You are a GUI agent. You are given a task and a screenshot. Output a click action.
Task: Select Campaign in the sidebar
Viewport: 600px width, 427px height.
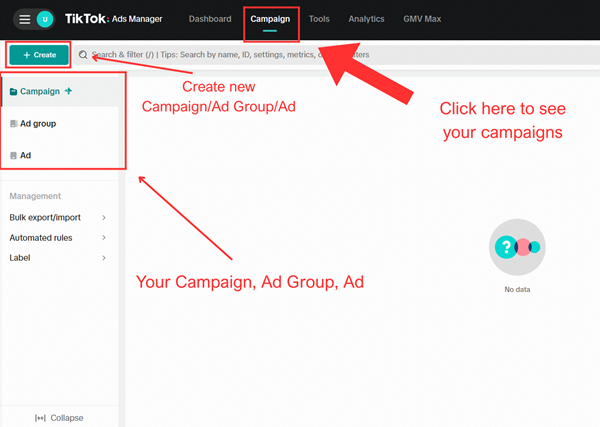60,91
